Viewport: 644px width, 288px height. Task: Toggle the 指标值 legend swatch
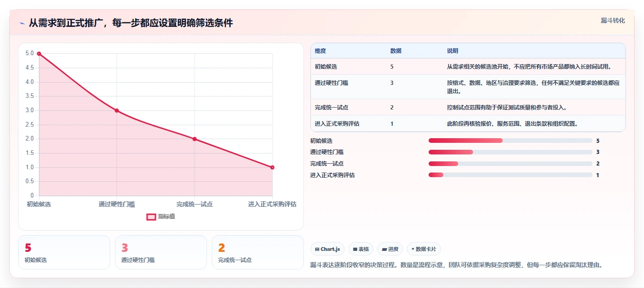pos(151,217)
